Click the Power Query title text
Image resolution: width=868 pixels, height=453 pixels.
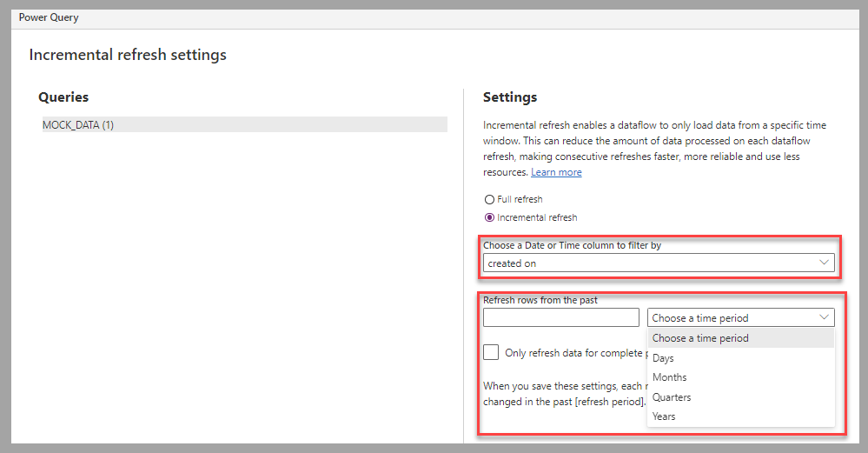click(x=49, y=17)
